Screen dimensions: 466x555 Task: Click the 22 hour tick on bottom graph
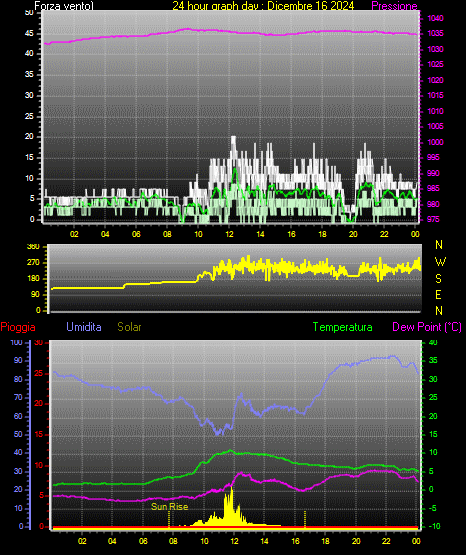point(386,541)
